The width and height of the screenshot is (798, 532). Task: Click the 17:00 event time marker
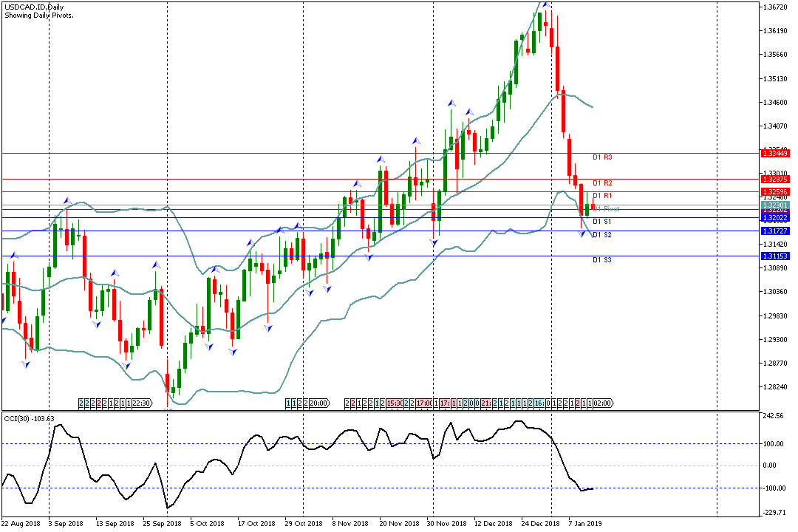pyautogui.click(x=424, y=403)
